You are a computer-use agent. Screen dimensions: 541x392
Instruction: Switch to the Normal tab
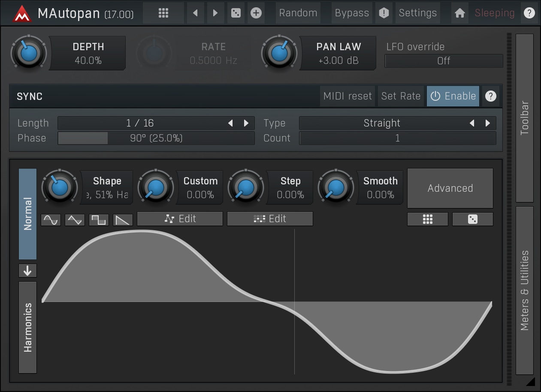(27, 214)
